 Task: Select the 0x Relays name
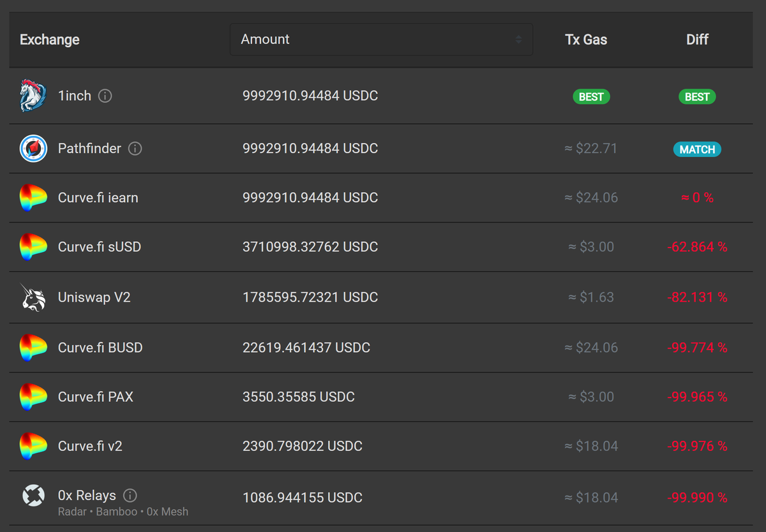click(x=87, y=496)
